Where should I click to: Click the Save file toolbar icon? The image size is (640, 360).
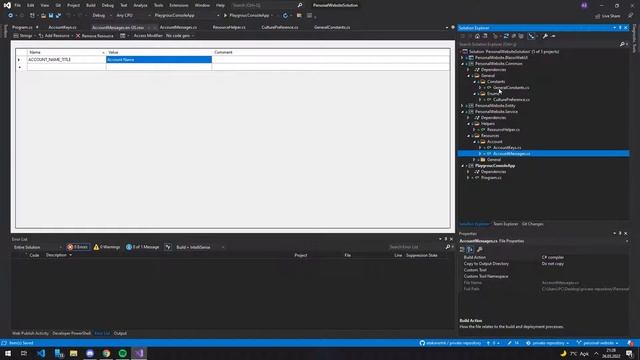tap(51, 16)
